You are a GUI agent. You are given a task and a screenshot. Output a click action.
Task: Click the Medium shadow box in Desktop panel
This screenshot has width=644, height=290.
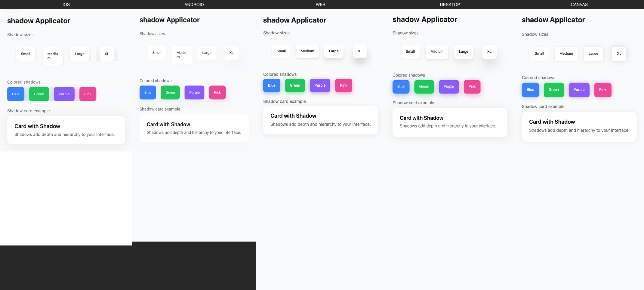click(437, 52)
